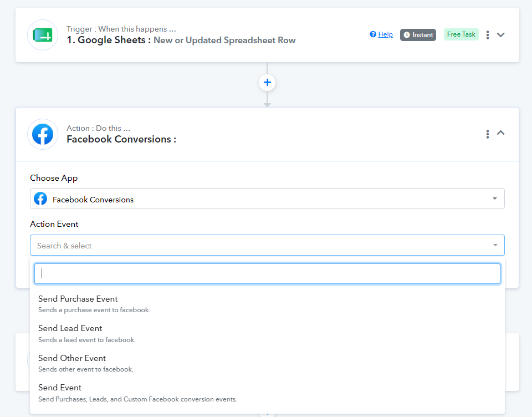Click 'Sends other event to facebook.' description
This screenshot has width=532, height=417.
tap(86, 369)
